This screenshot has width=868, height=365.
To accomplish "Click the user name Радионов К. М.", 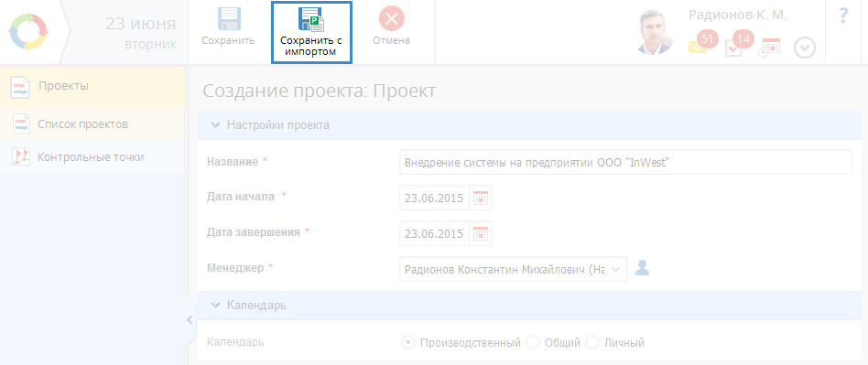I will tap(737, 15).
